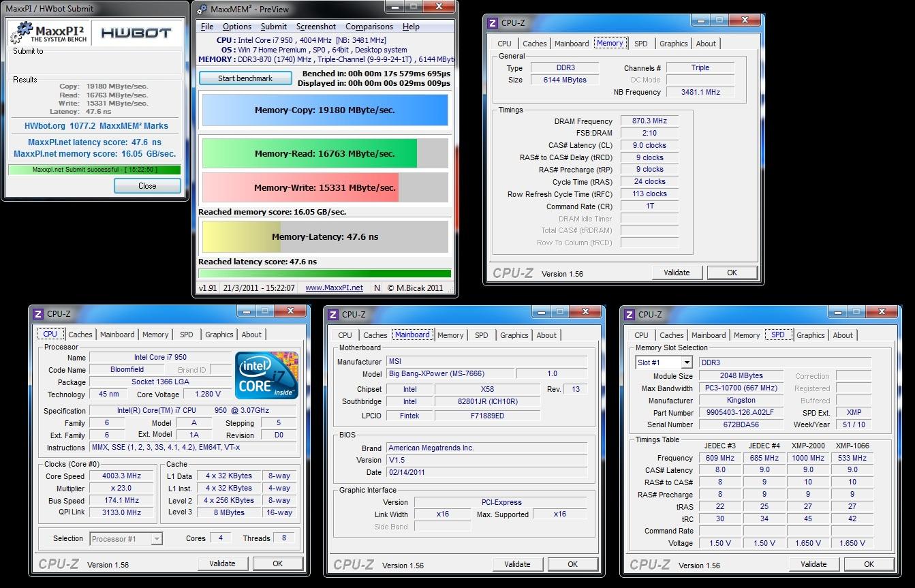Viewport: 915px width, 588px height.
Task: Select About tab in CPU-Z Memory window
Action: [x=706, y=44]
